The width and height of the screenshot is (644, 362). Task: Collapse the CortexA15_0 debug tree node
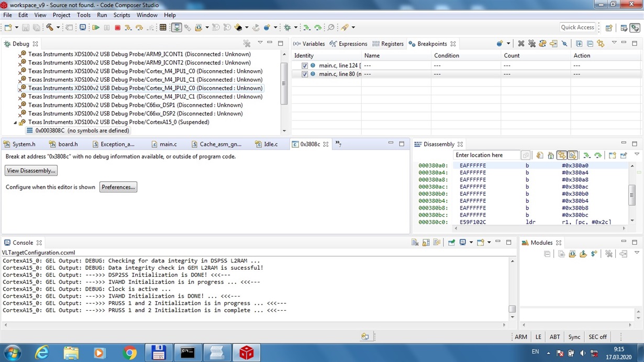point(15,122)
